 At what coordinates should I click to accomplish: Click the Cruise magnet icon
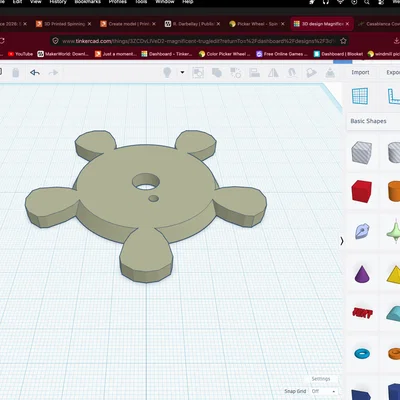[x=292, y=73]
